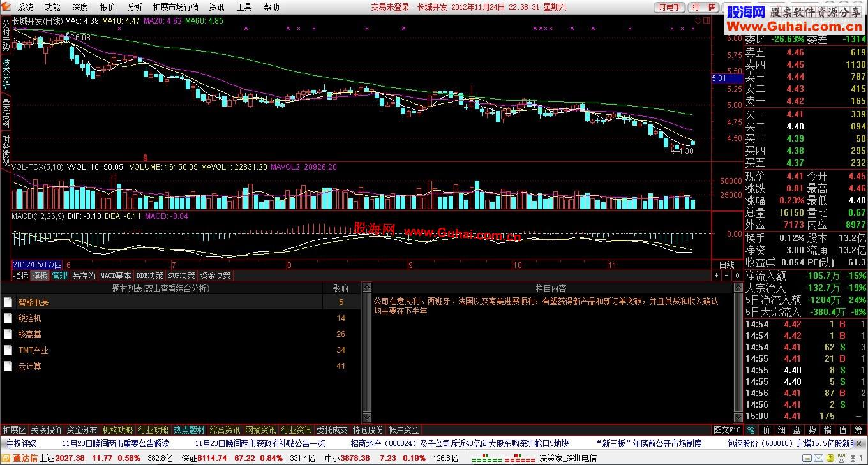
Task: Open the 帮助 menu
Action: click(271, 7)
